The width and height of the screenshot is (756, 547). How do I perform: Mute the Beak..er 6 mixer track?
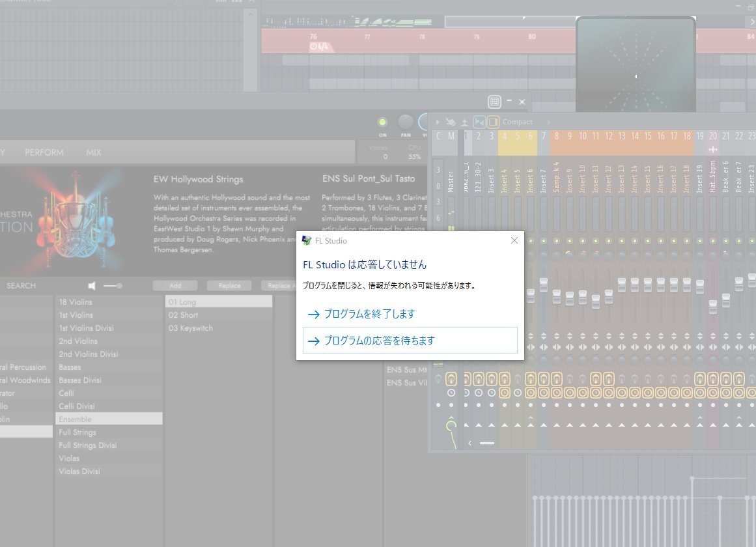[x=726, y=241]
